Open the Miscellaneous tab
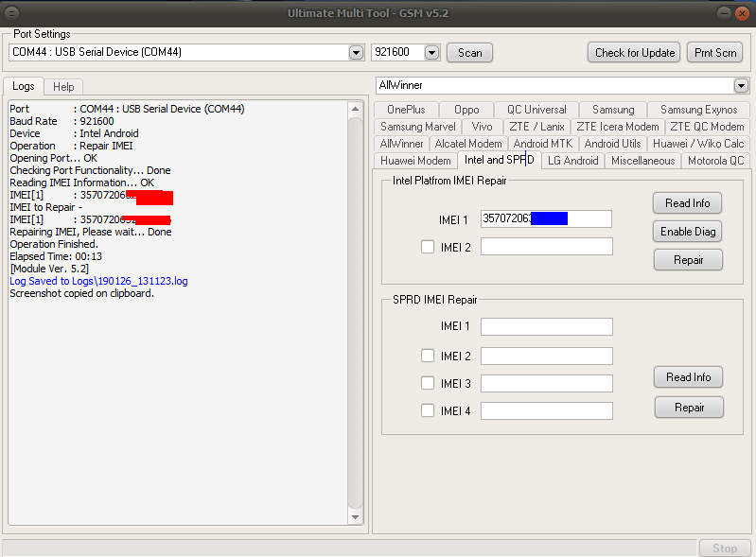756x557 pixels. (642, 161)
